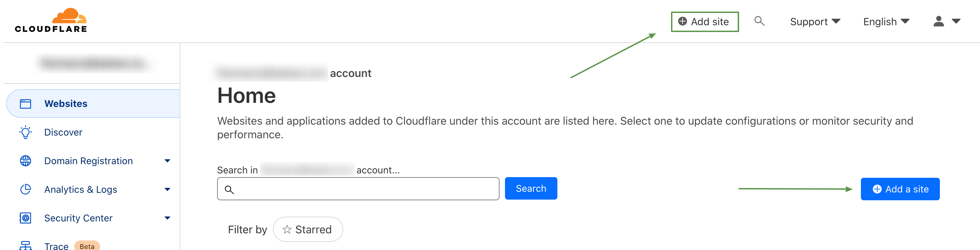This screenshot has height=250, width=980.
Task: Click inside the account search field
Action: (x=358, y=189)
